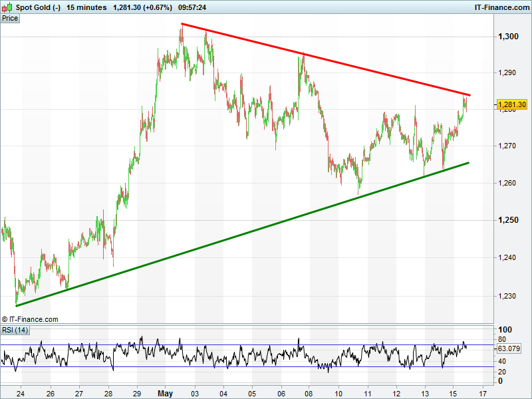Click the RSI 0 scale label

pos(500,381)
